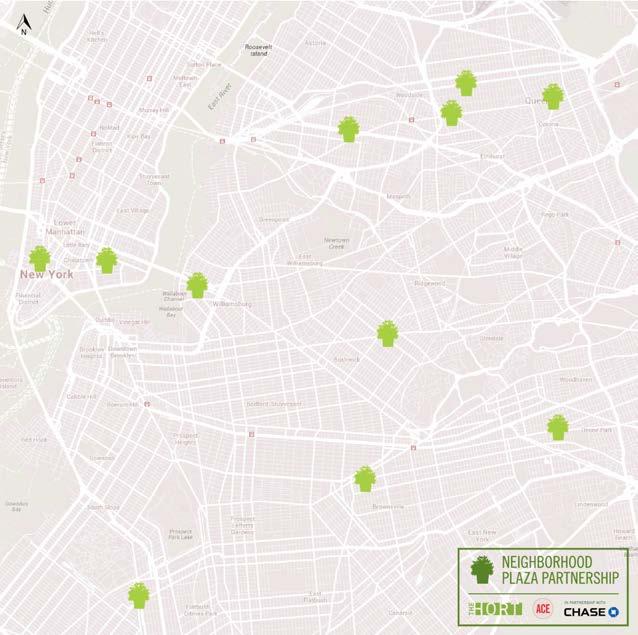Screen dimensions: 638x635
Task: Select the plant marker above the Brownsville label
Action: [x=365, y=479]
